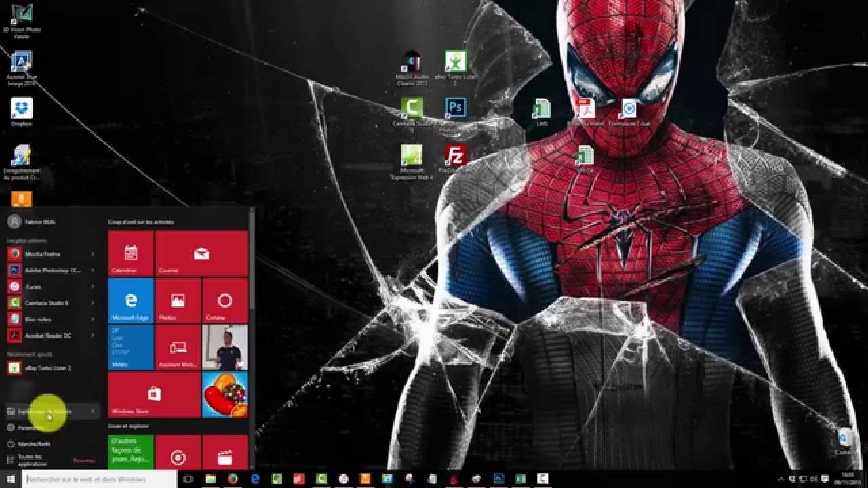Show hidden system tray icons
The height and width of the screenshot is (488, 868).
coord(781,479)
